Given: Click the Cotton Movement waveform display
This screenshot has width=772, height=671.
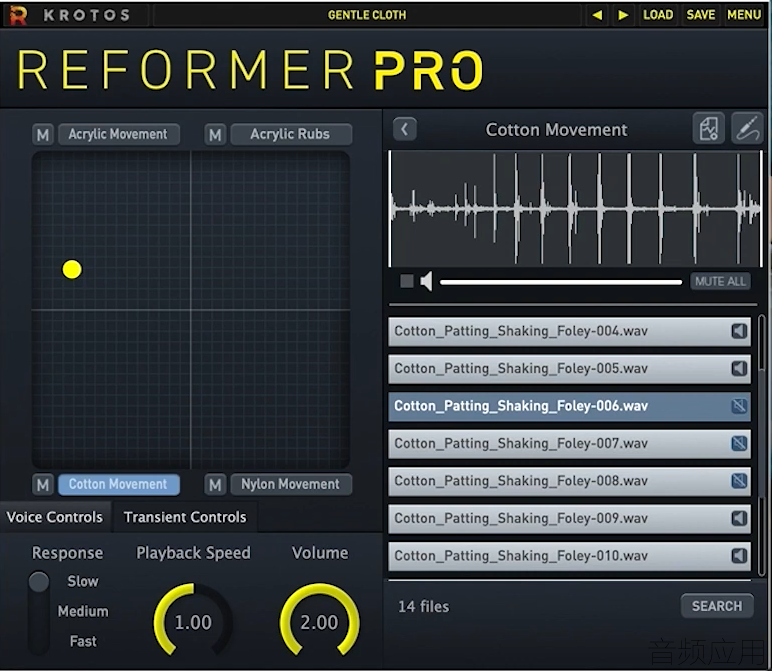Looking at the screenshot, I should point(575,209).
